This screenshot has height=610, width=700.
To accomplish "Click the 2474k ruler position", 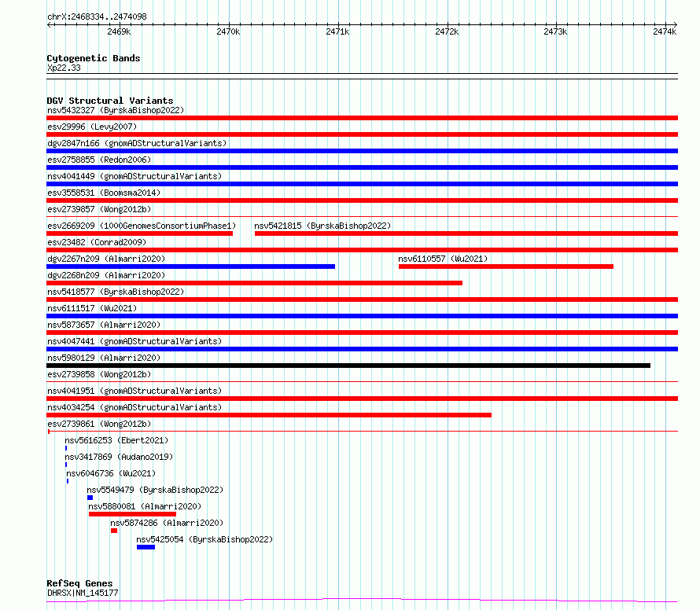I will [665, 31].
